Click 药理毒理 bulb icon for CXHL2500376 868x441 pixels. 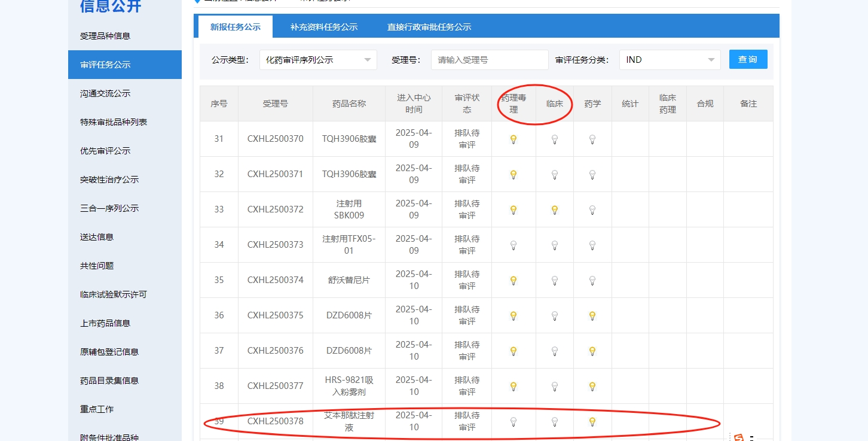click(x=513, y=351)
